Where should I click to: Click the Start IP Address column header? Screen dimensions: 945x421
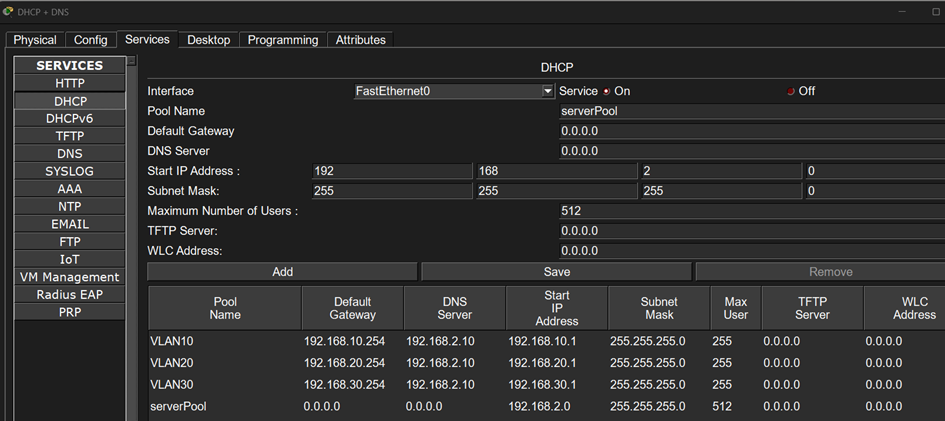point(557,308)
